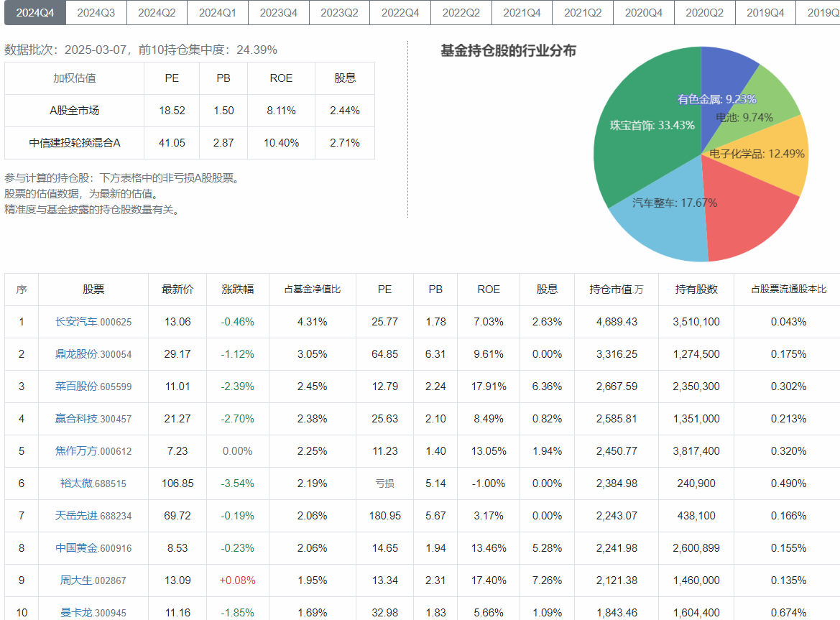Click the 占基金净值比 column header
Screen dimensions: 840x620
tap(313, 289)
